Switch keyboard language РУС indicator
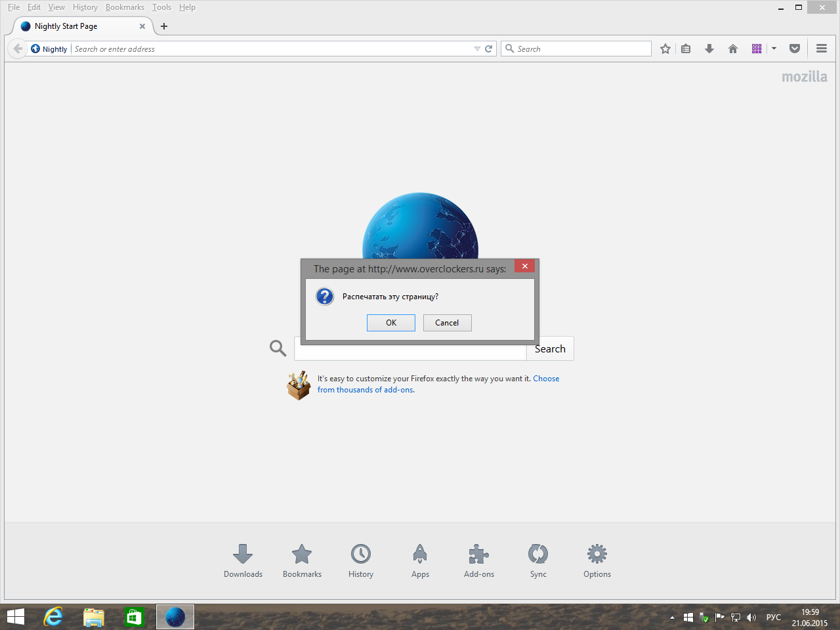Viewport: 840px width, 630px height. pyautogui.click(x=774, y=618)
